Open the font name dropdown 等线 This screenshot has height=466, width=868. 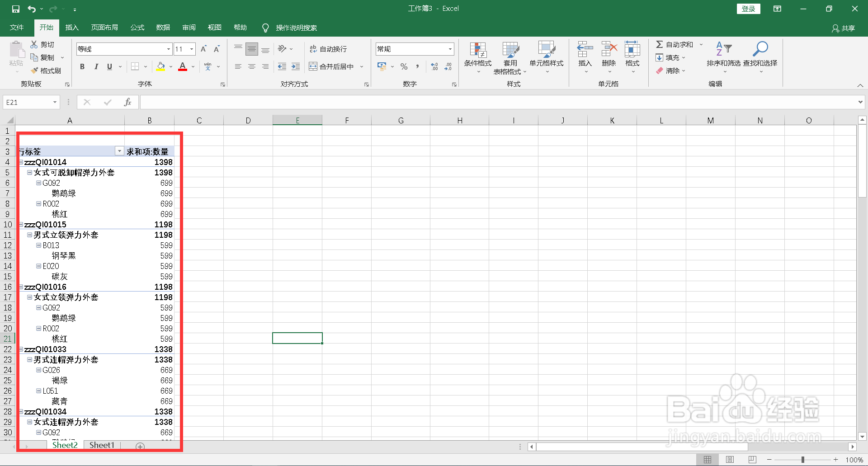(x=169, y=49)
